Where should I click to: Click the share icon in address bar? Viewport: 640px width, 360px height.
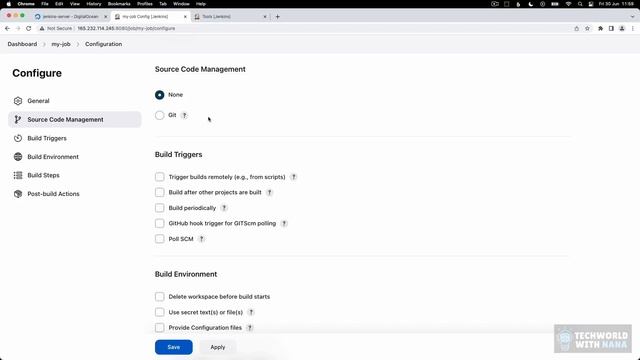[576, 29]
